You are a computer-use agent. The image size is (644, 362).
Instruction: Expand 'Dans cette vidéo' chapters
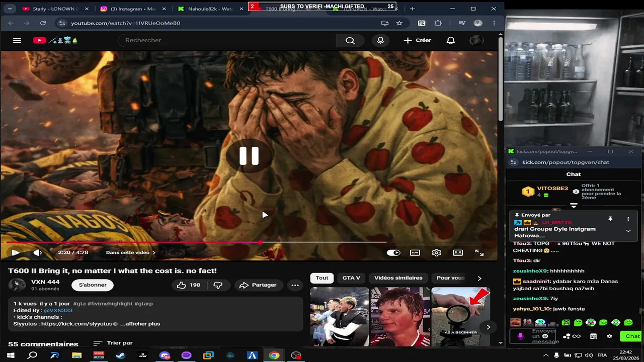131,253
